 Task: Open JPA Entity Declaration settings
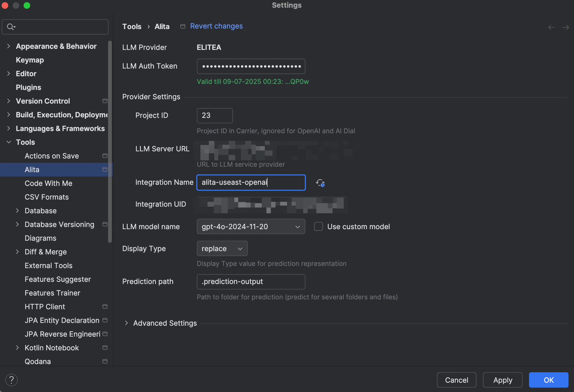tap(62, 320)
